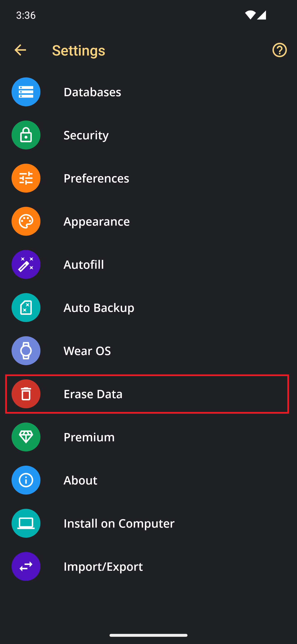Tap the Import/Export arrows icon

(x=26, y=566)
